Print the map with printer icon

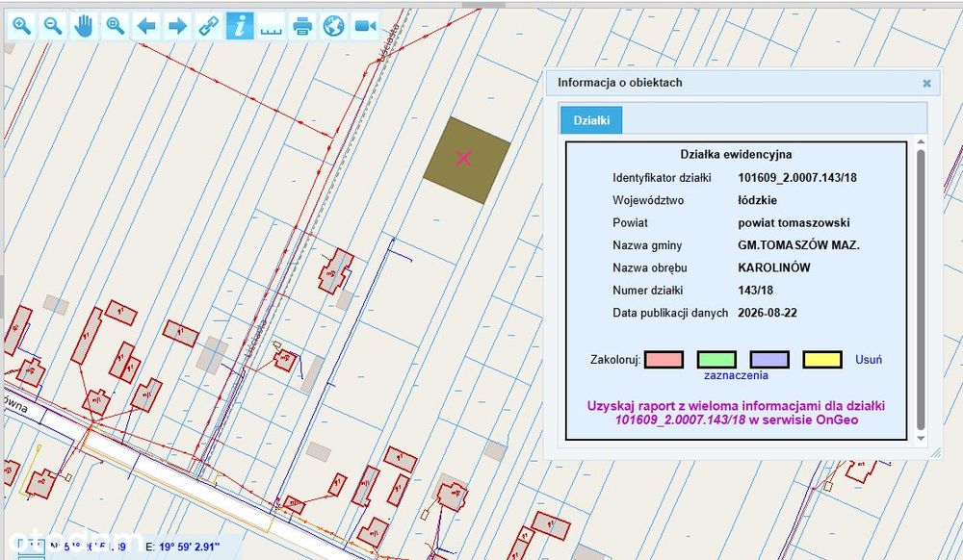click(302, 26)
